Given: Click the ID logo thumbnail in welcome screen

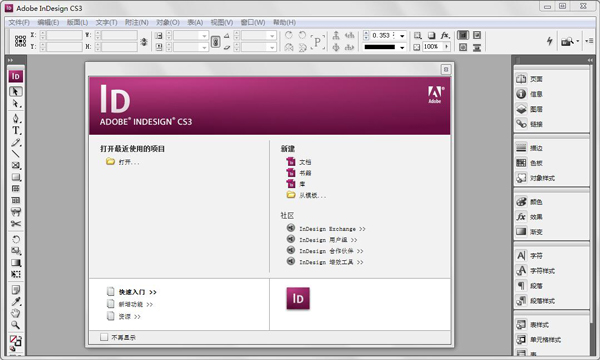Looking at the screenshot, I should click(298, 298).
